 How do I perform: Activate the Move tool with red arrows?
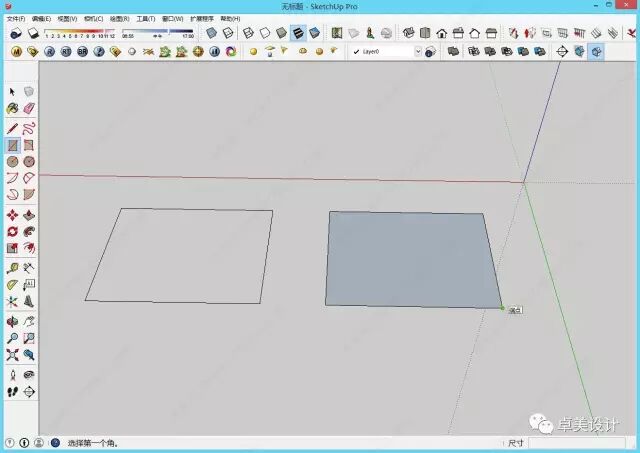[12, 215]
